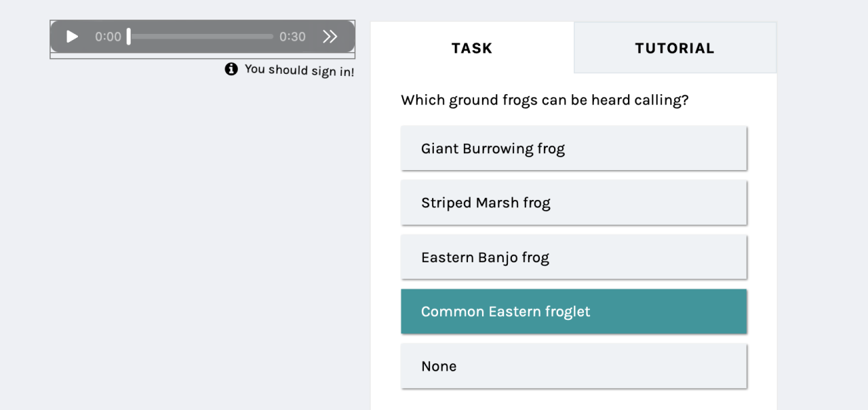This screenshot has width=868, height=410.
Task: Play the frog call audio clip
Action: click(72, 37)
